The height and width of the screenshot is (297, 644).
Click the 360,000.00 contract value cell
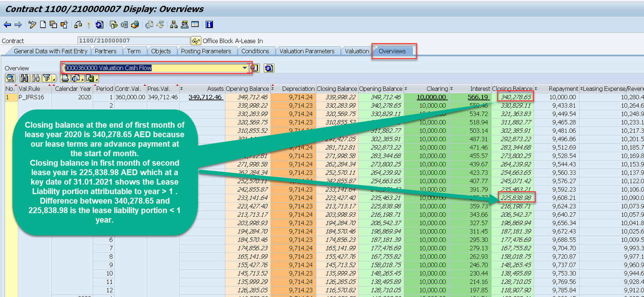[x=130, y=97]
